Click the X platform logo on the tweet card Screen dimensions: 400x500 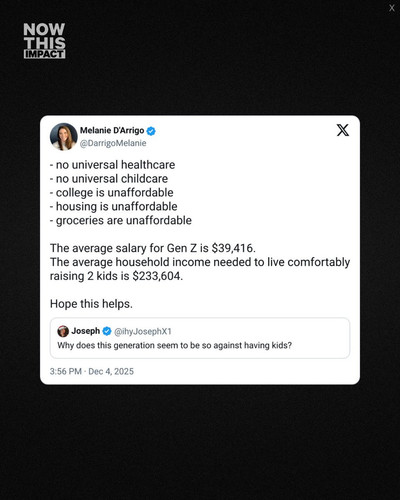tap(343, 130)
